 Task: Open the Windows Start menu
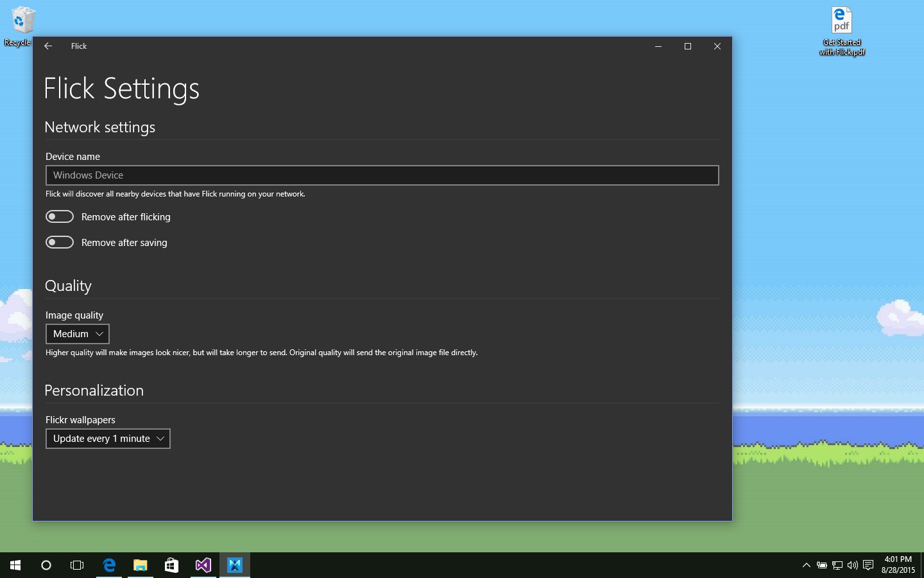tap(15, 565)
